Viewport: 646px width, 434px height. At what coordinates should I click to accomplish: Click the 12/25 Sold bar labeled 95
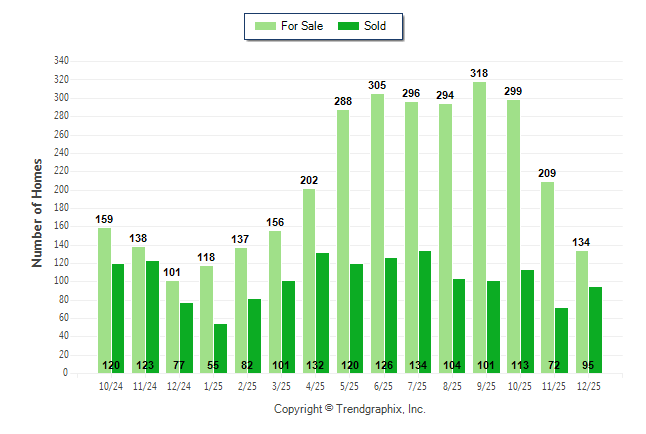click(596, 329)
